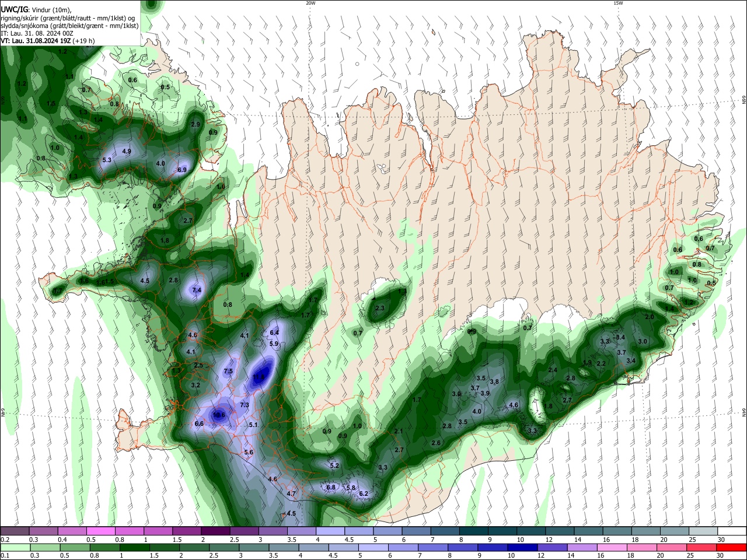Click the 5.1 precipitation value on the map

pos(253,425)
